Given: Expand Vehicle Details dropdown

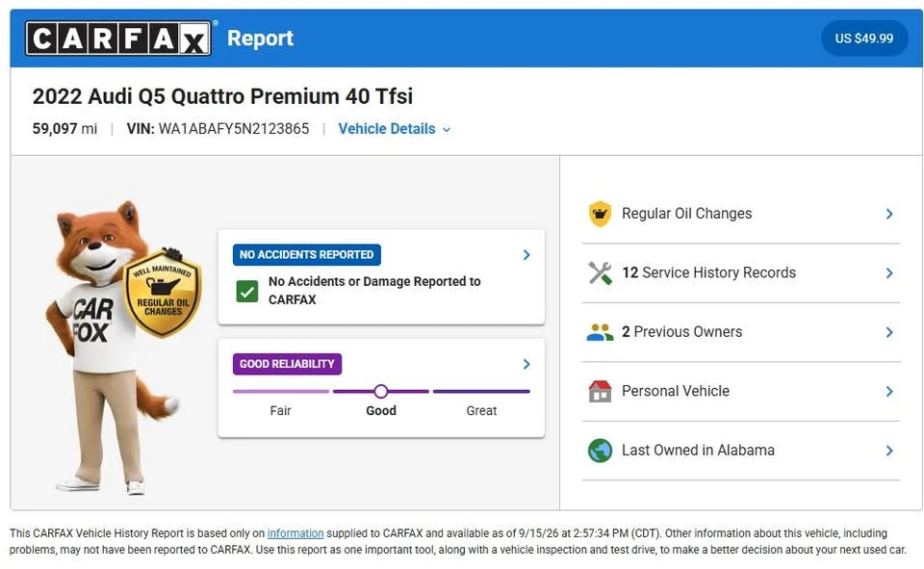Looking at the screenshot, I should 395,129.
